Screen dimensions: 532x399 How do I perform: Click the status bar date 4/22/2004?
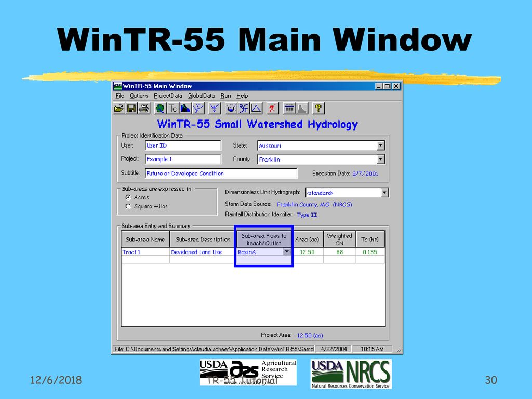point(334,349)
